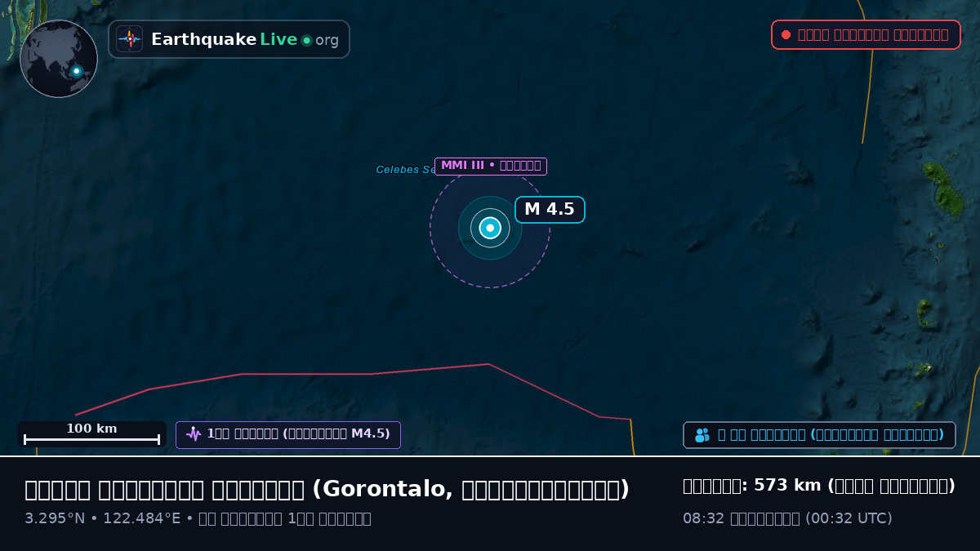Click the Celebes Sea map label
Image resolution: width=980 pixels, height=551 pixels.
pyautogui.click(x=405, y=170)
